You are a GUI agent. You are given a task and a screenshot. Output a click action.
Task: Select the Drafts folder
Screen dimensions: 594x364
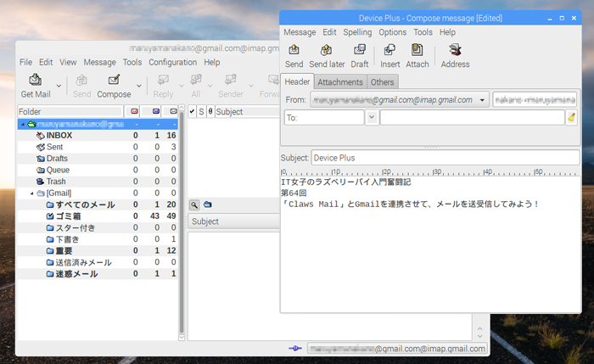tap(98, 159)
